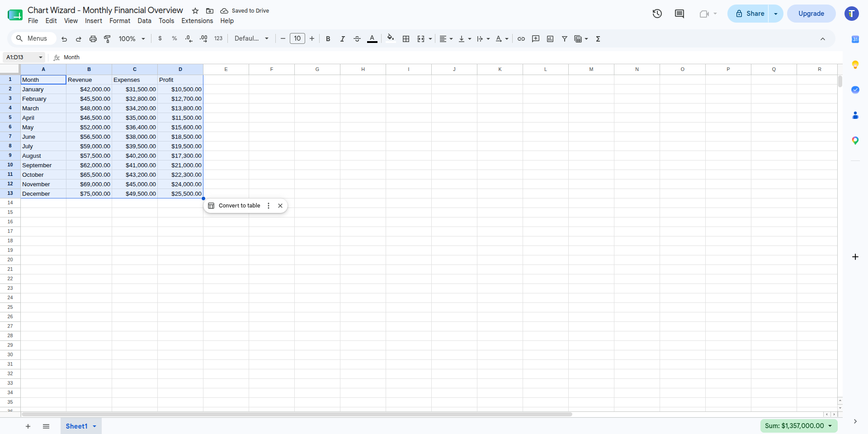Print the spreadsheet using printer icon
This screenshot has height=434, width=868.
[93, 39]
